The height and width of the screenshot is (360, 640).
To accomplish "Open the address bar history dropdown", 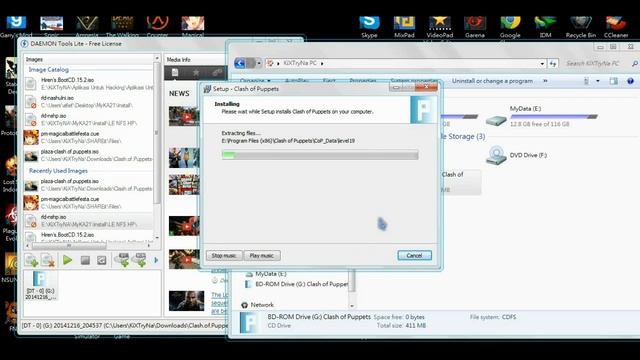I will point(542,64).
